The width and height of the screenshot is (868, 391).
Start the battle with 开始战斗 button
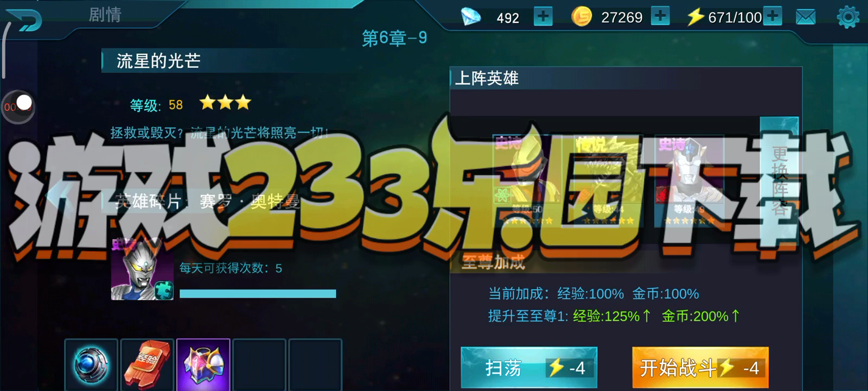700,368
